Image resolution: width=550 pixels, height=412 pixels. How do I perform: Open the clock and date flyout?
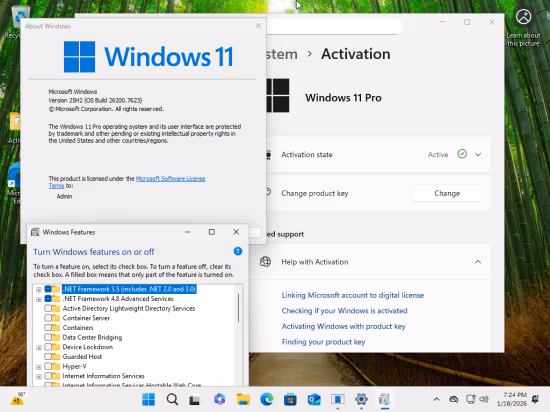point(512,399)
